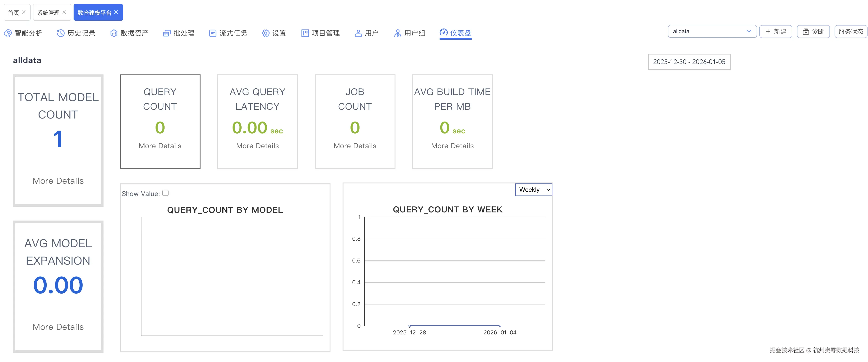Switch to the 首页 tab
Image resolution: width=868 pixels, height=362 pixels.
point(13,13)
